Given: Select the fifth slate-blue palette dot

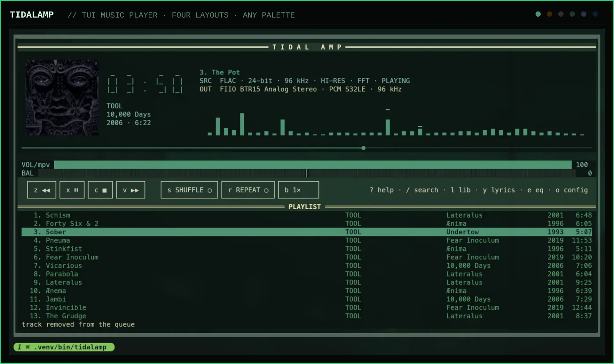Looking at the screenshot, I should [584, 14].
